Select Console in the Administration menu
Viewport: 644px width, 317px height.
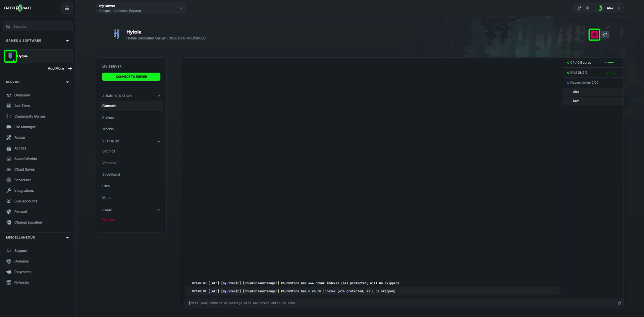(x=131, y=106)
